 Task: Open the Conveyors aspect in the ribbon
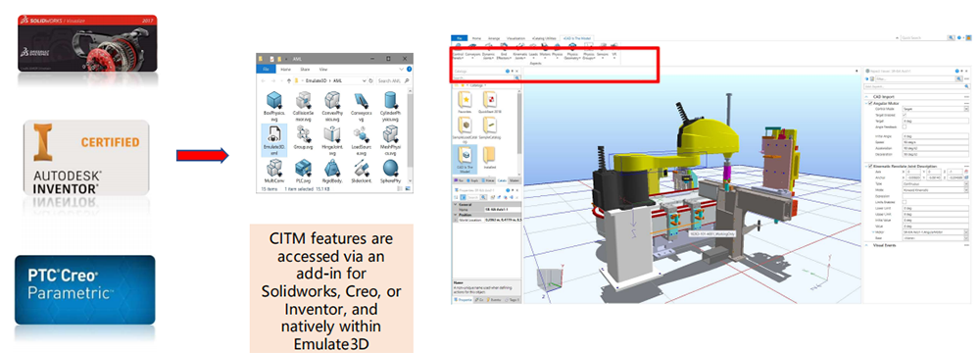coord(472,51)
